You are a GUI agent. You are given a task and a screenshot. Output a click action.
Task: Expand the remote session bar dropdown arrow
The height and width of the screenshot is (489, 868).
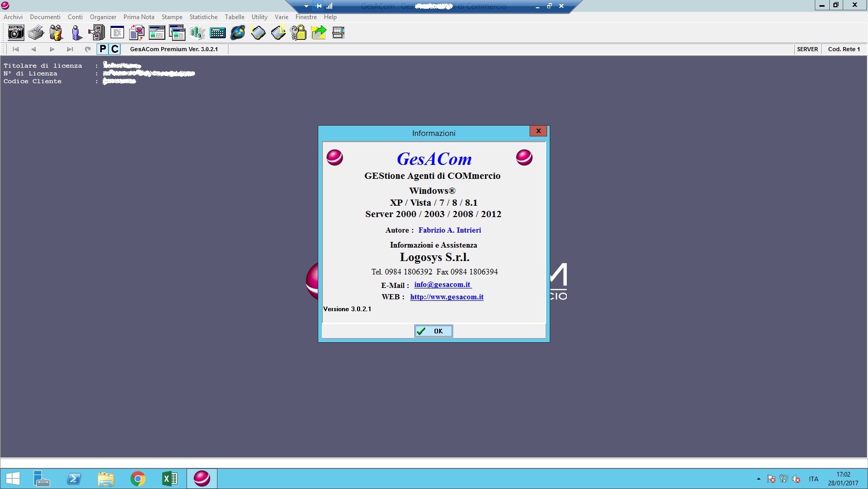(x=306, y=6)
